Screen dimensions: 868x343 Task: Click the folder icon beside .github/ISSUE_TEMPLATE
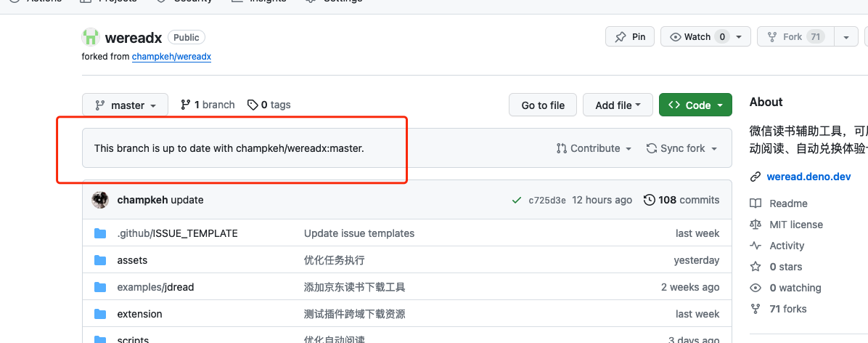[100, 233]
